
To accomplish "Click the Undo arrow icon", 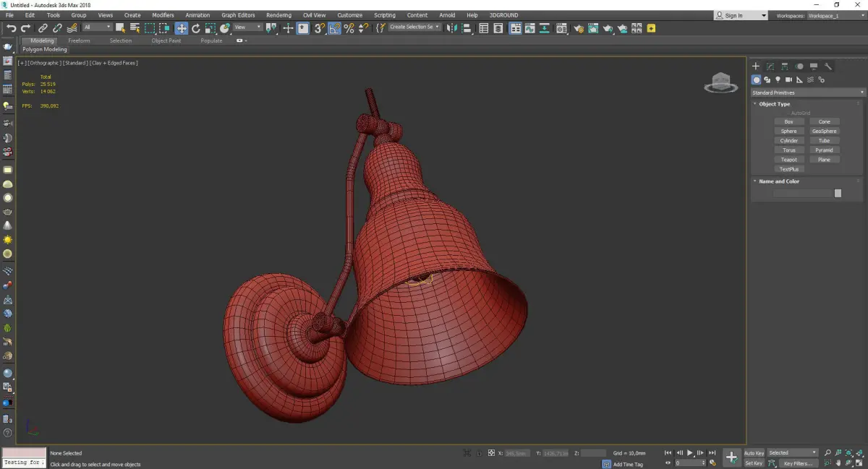I will [12, 28].
